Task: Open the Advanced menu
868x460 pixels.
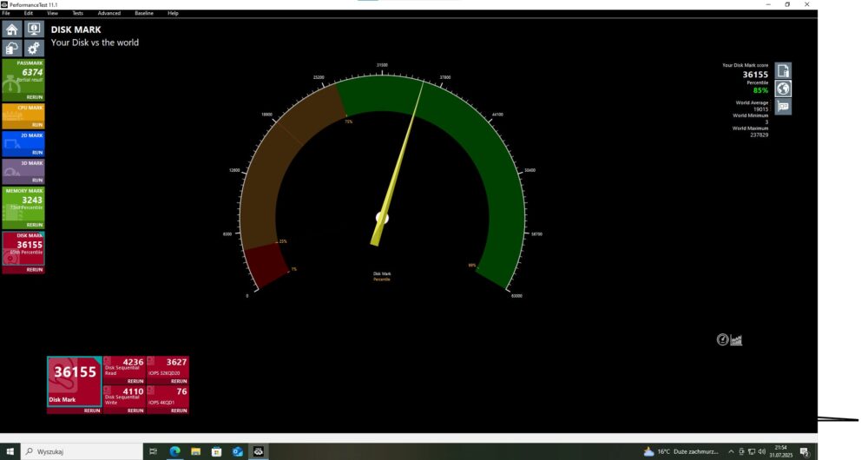Action: (109, 13)
